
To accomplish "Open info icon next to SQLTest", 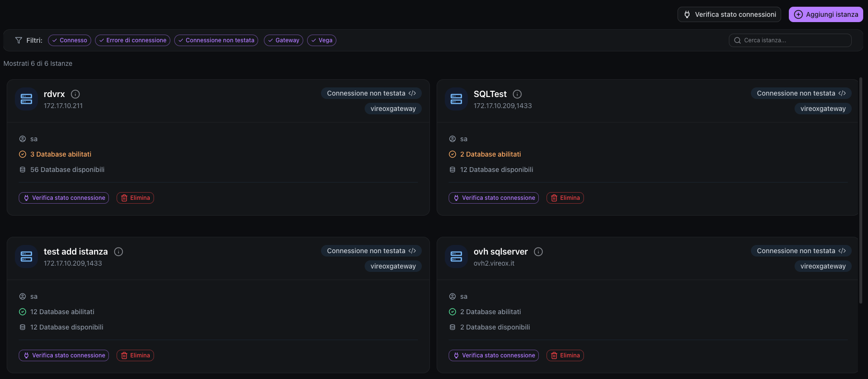I will point(517,94).
